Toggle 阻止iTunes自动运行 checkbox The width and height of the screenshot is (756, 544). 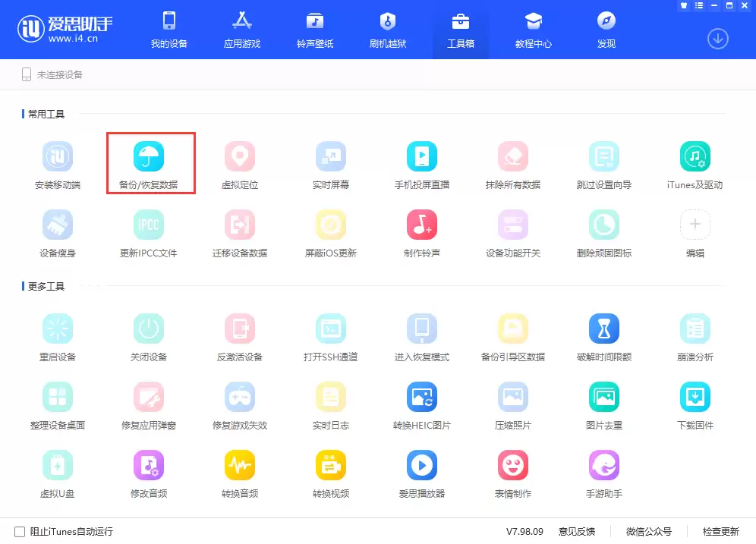[20, 531]
